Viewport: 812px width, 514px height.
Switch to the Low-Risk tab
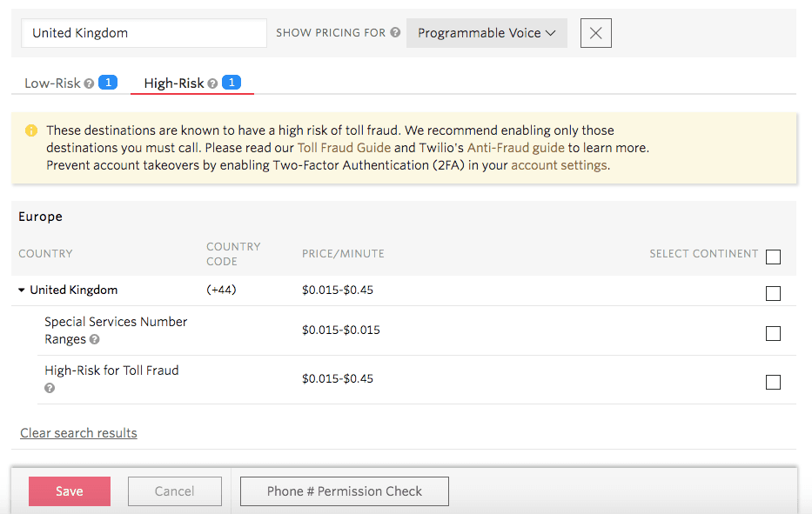tap(52, 83)
